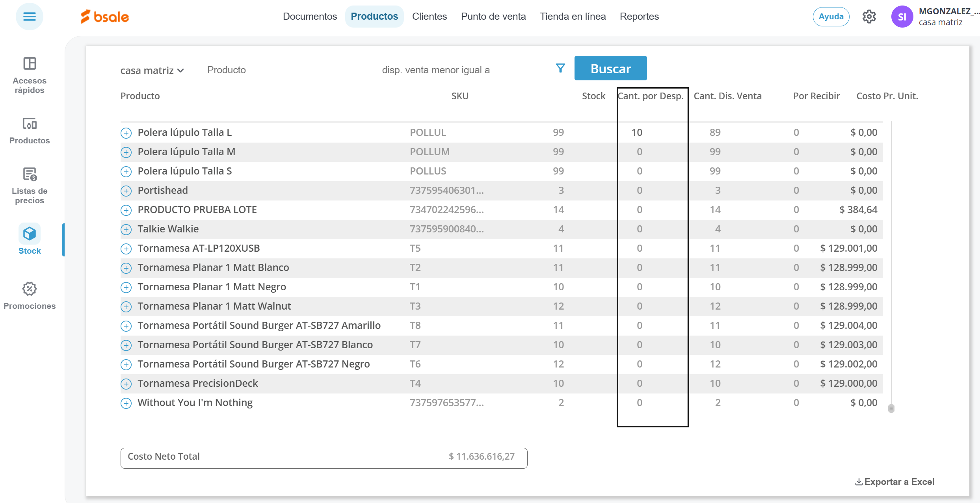Open the Reportes menu

(x=639, y=17)
